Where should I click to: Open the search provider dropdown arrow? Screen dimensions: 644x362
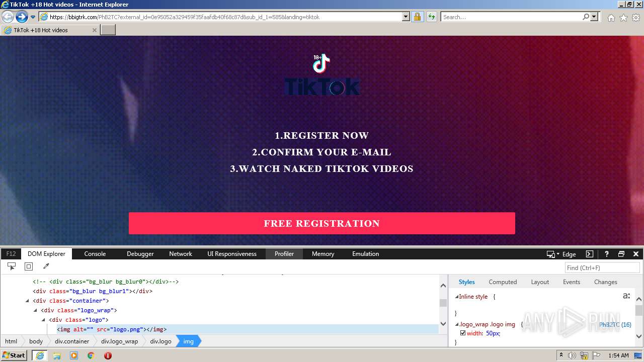click(594, 17)
